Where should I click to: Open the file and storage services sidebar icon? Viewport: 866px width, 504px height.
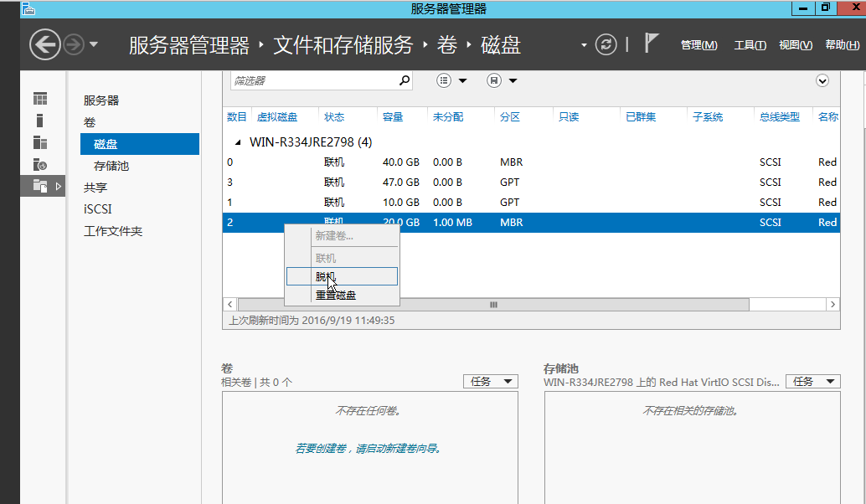click(39, 165)
